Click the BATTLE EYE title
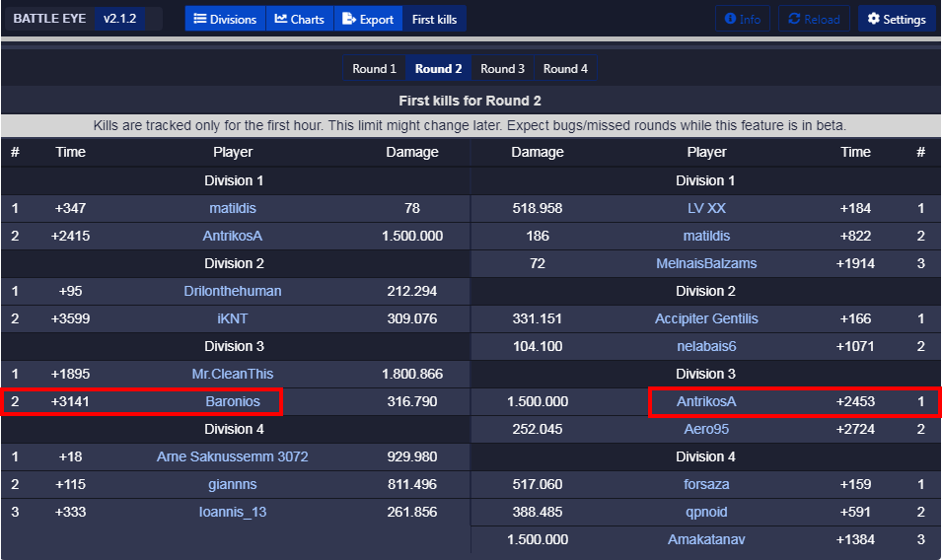Screen dimensions: 942x560 click(x=49, y=19)
